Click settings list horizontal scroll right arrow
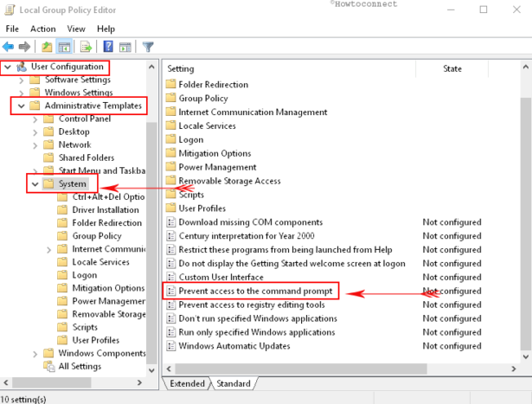 [x=513, y=369]
